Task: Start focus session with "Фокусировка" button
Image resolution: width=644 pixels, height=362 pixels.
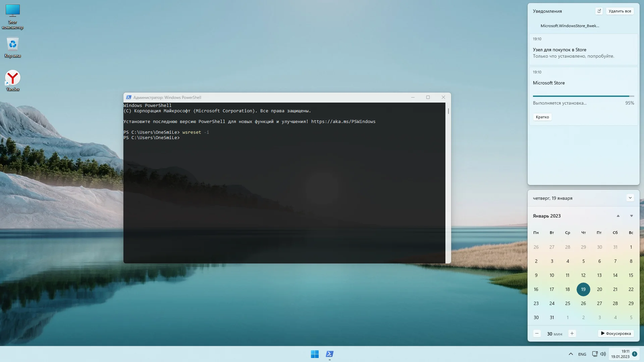Action: [616, 334]
